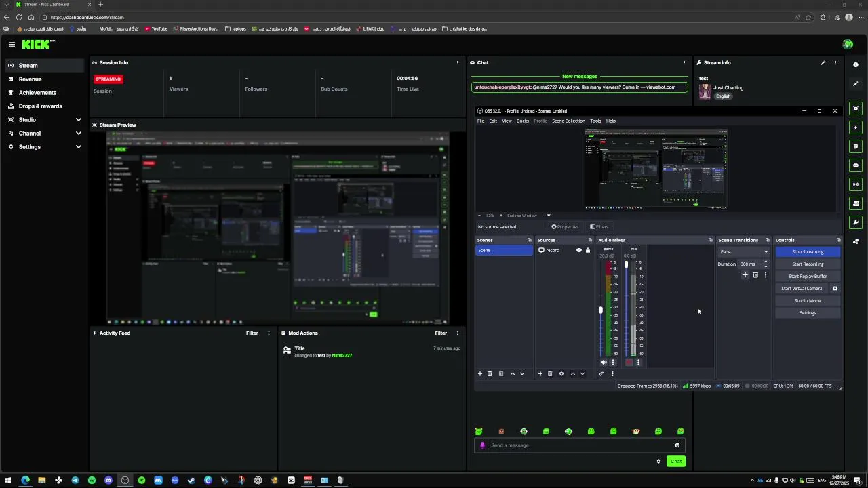Expand the Channel sidebar section
The image size is (868, 488).
pyautogui.click(x=44, y=134)
